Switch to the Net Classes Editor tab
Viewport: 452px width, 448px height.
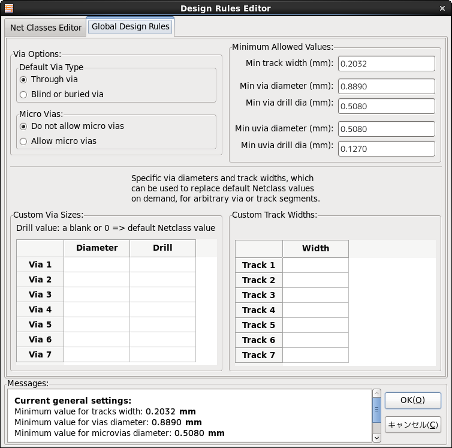[x=46, y=28]
